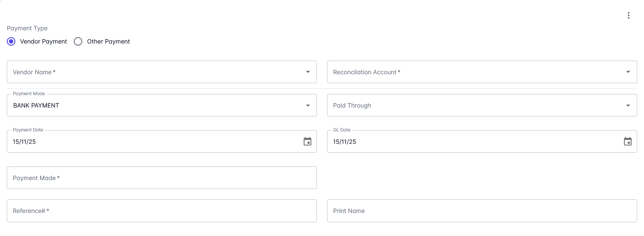Open the three-dot more options menu
The height and width of the screenshot is (236, 644).
(x=628, y=16)
